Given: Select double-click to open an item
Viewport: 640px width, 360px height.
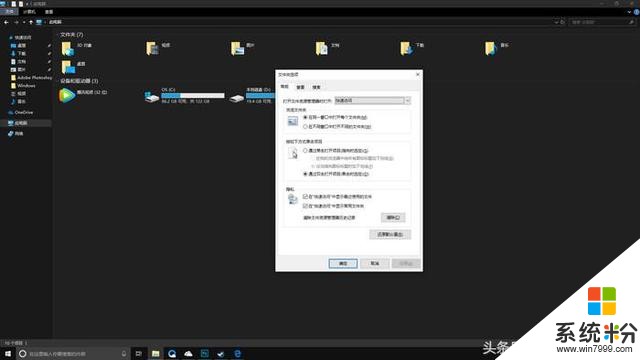Looking at the screenshot, I should pyautogui.click(x=305, y=174).
